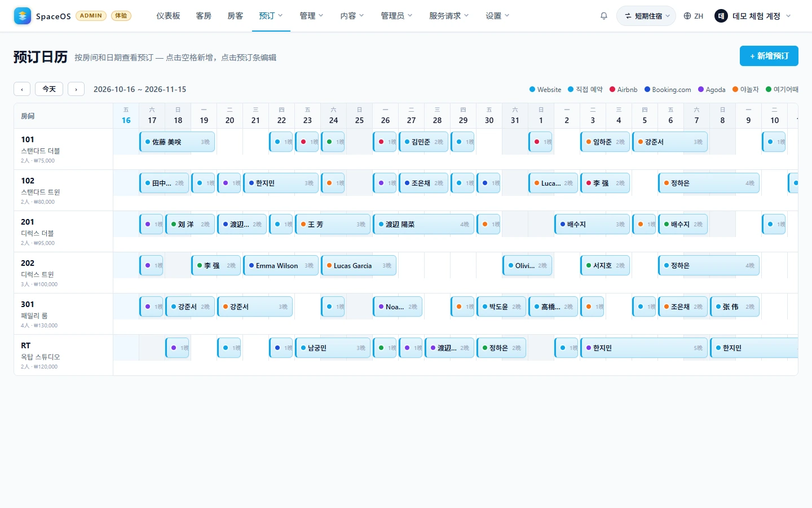812x508 pixels.
Task: Click room 101 스탠다드 더블 label
Action: [x=63, y=149]
